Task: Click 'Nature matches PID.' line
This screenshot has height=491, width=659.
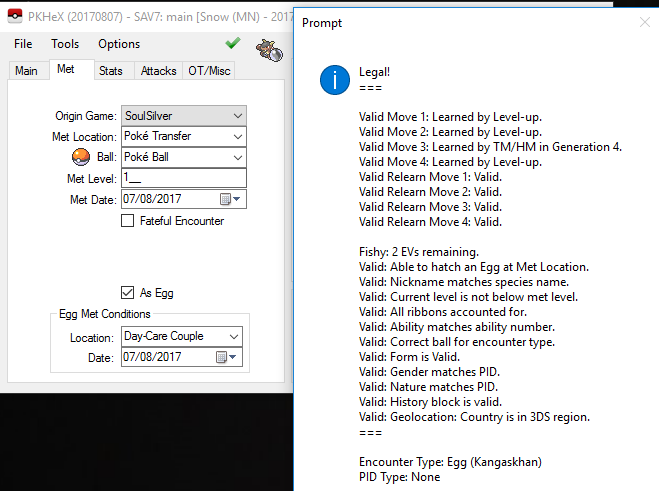Action: click(x=428, y=387)
